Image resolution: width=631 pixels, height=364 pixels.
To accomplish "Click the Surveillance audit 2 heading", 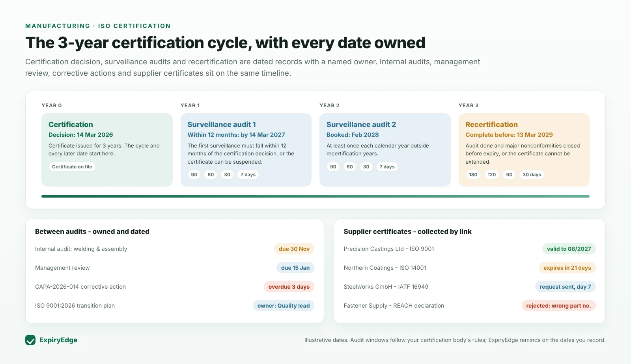I will (361, 125).
